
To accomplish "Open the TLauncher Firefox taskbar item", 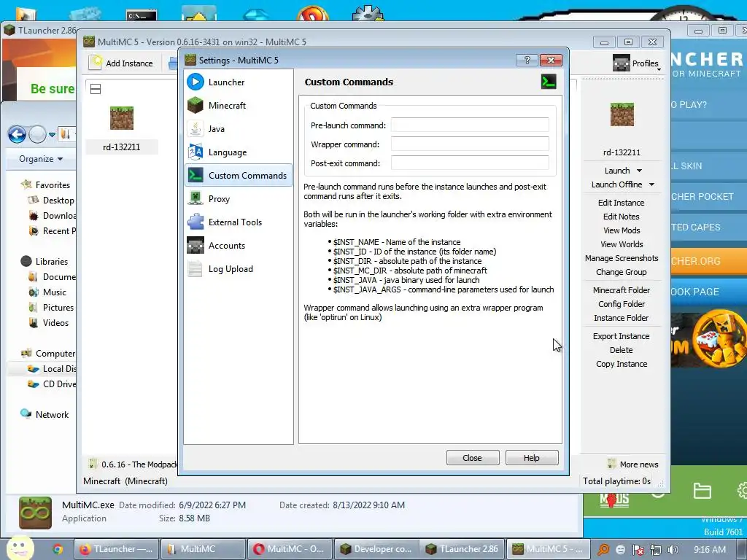I will click(116, 549).
